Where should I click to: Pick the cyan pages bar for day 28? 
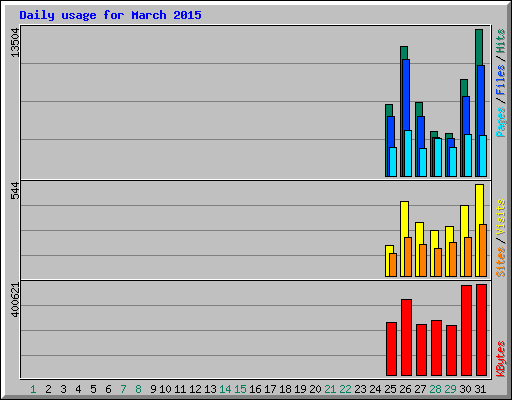pyautogui.click(x=438, y=157)
